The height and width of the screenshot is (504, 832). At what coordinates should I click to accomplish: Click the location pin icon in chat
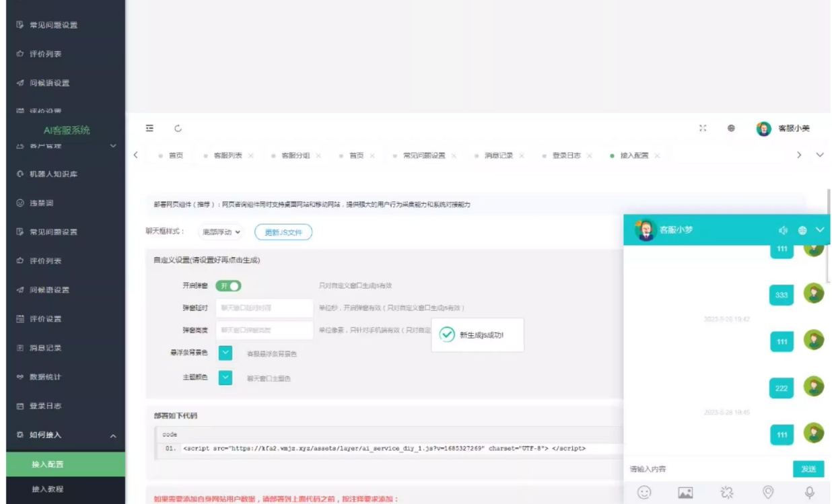pyautogui.click(x=768, y=493)
